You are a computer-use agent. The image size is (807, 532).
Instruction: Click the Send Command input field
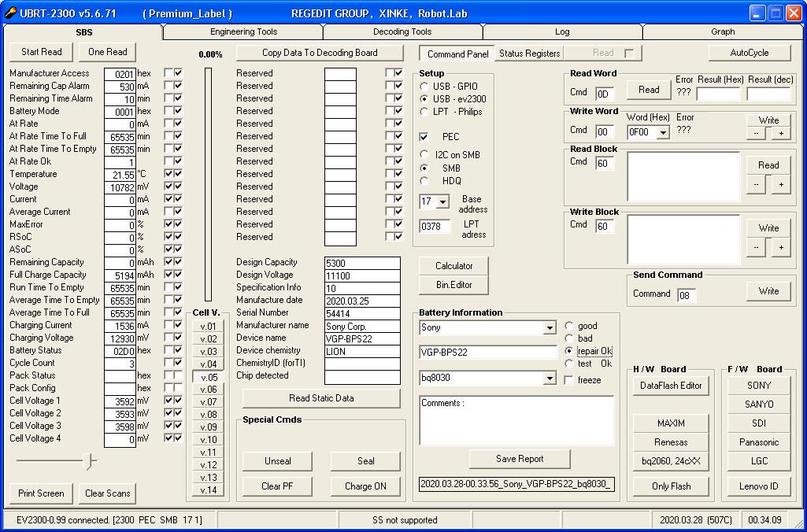(687, 295)
